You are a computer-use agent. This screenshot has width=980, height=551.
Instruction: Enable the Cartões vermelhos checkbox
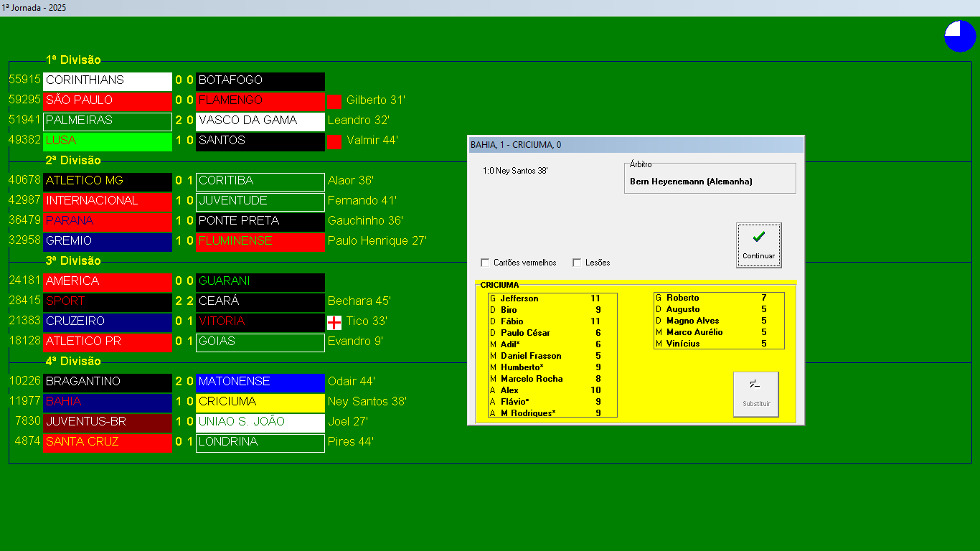click(x=486, y=263)
